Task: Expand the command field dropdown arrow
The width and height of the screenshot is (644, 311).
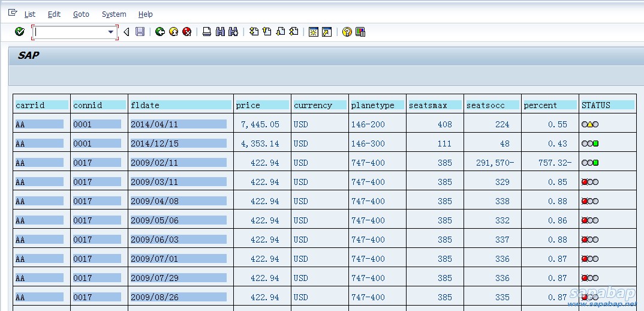Action: tap(110, 32)
